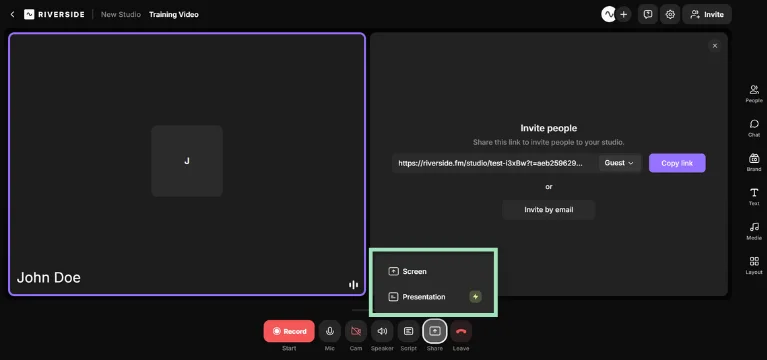Open the Layout sidebar panel
Viewport: 767px width, 360px height.
754,265
